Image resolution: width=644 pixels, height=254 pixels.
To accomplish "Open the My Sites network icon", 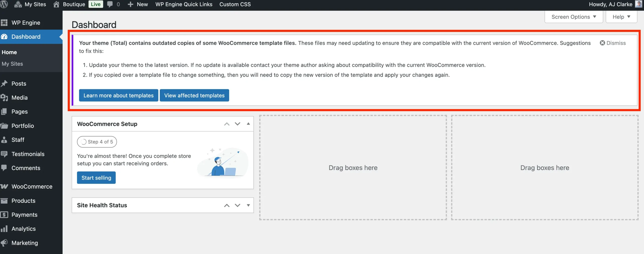I will pyautogui.click(x=18, y=4).
